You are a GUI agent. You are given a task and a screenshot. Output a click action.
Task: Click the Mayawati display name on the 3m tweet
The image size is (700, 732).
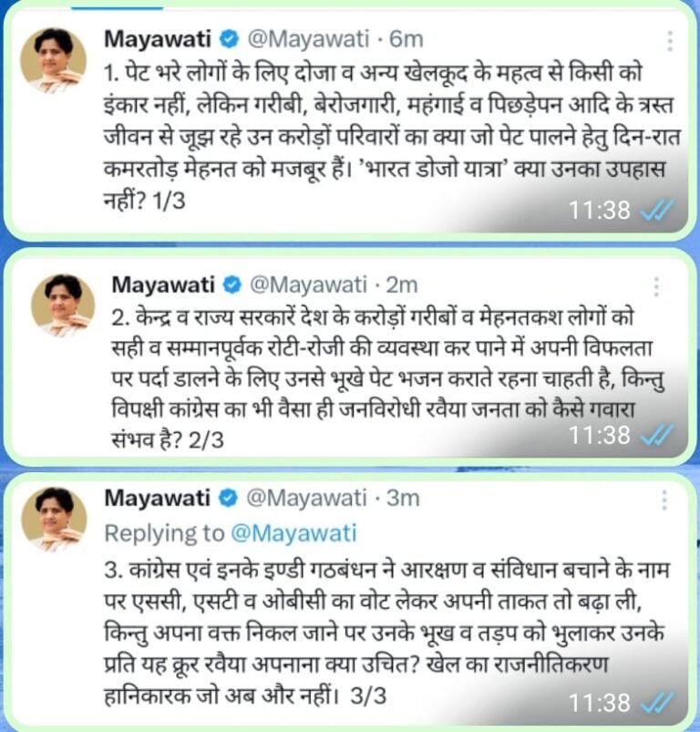(158, 499)
